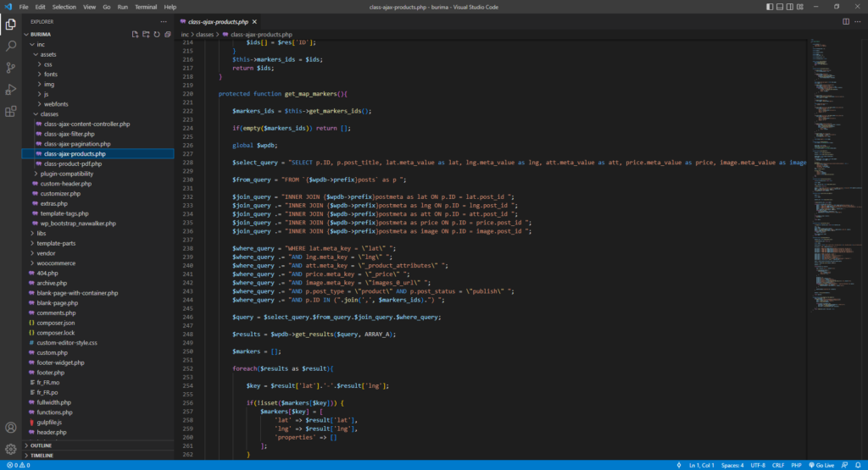Image resolution: width=868 pixels, height=470 pixels.
Task: Click feedback icon in status bar
Action: pyautogui.click(x=845, y=465)
